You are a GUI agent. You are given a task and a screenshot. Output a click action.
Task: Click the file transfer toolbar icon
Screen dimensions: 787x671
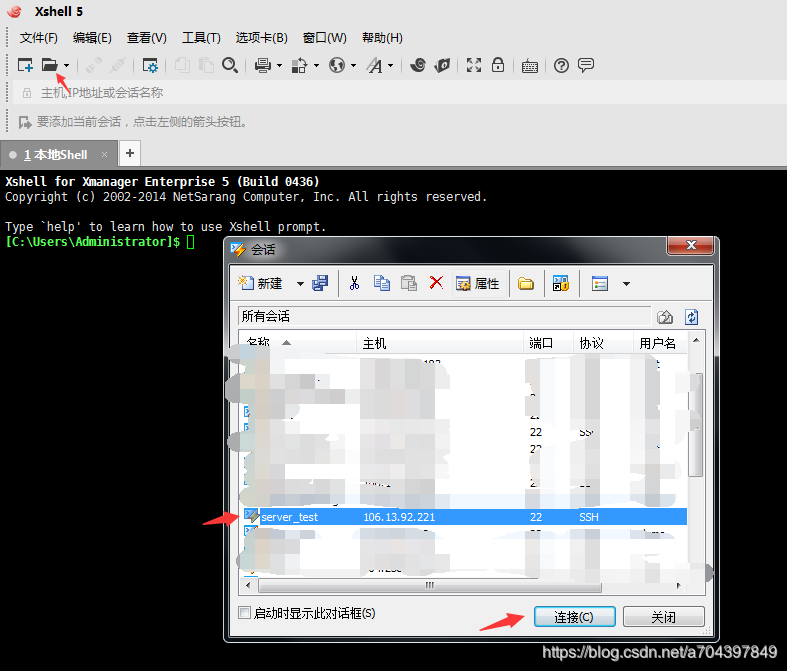299,65
